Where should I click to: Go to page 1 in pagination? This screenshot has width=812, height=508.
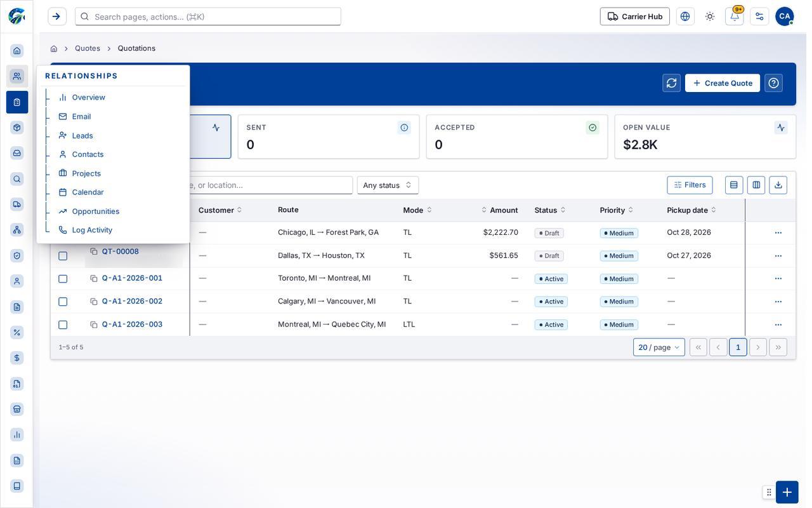(x=738, y=347)
